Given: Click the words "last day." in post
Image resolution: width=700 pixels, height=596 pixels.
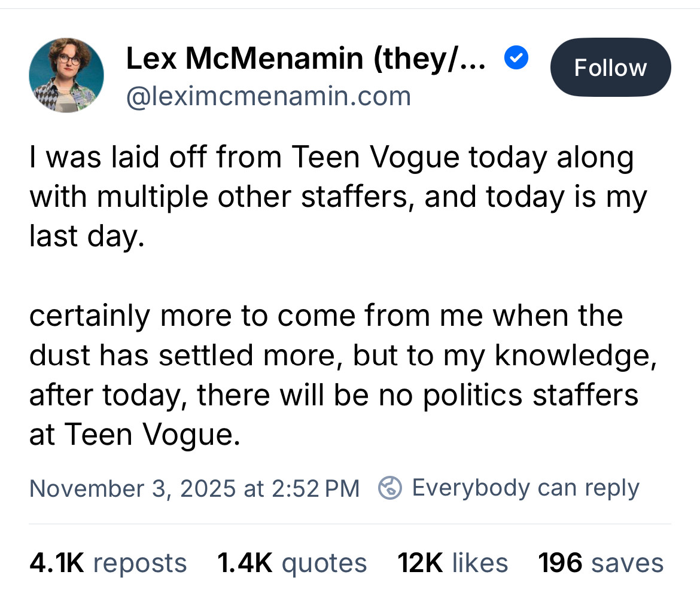Looking at the screenshot, I should pyautogui.click(x=87, y=237).
